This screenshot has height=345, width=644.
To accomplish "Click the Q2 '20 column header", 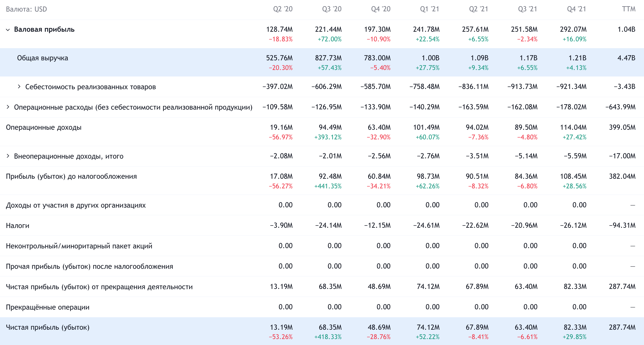I will pyautogui.click(x=283, y=9).
